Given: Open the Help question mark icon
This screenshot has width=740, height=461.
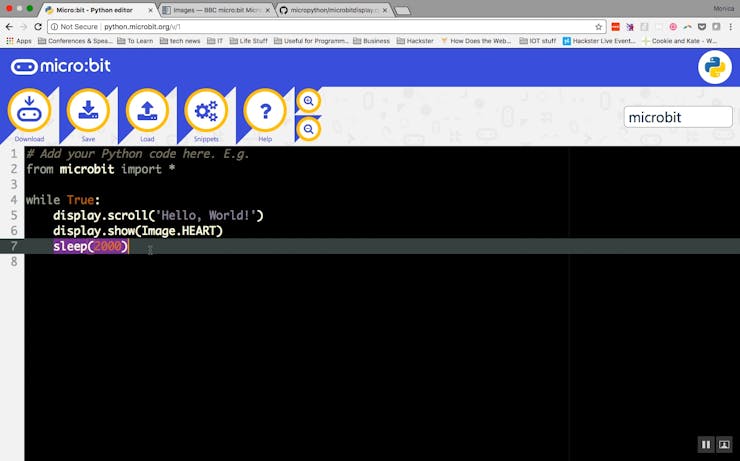Looking at the screenshot, I should 265,110.
